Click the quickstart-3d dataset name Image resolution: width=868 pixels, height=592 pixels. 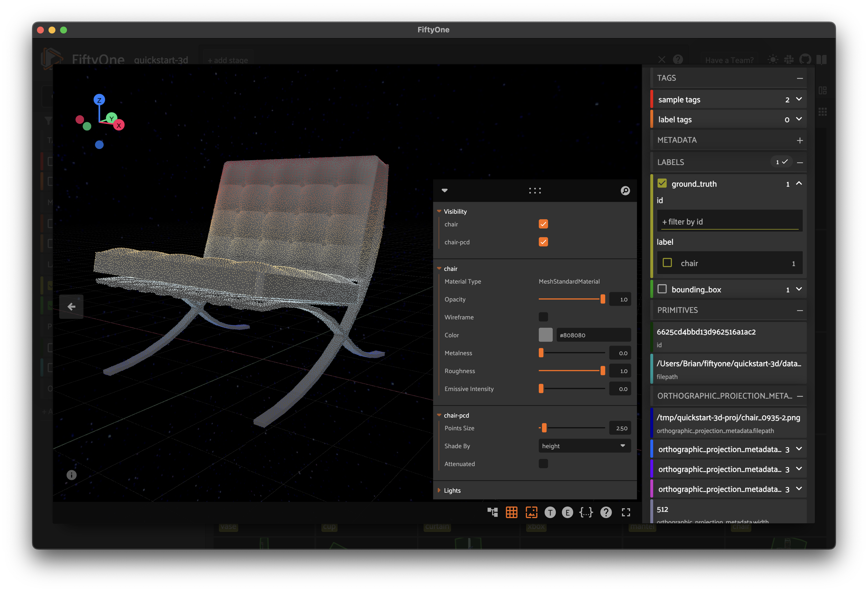(x=161, y=60)
